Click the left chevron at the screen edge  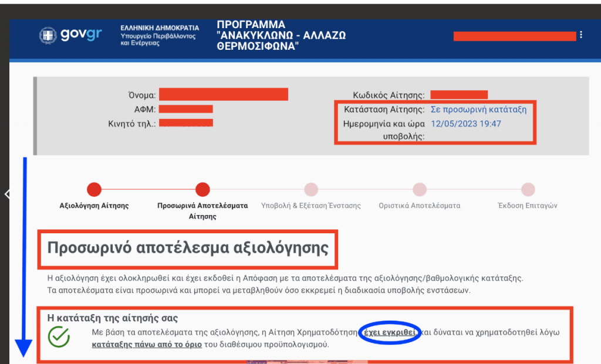[6, 194]
